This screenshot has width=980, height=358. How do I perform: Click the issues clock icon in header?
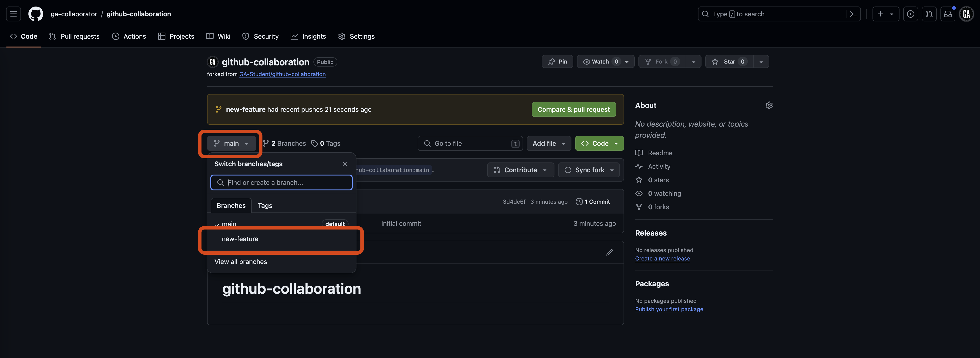(910, 14)
